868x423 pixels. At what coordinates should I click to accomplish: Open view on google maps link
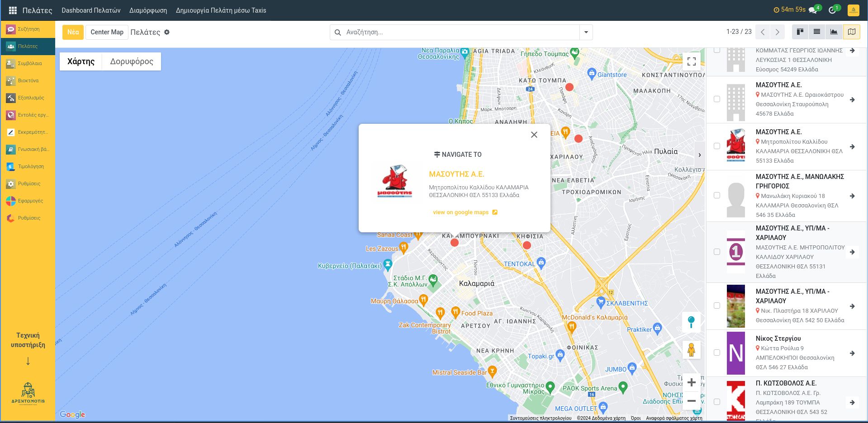pyautogui.click(x=465, y=212)
